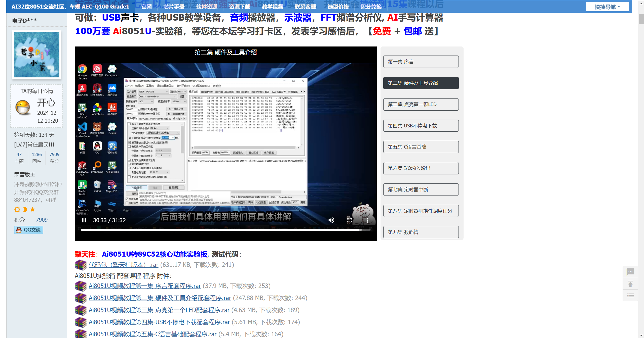This screenshot has width=644, height=338.
Task: Click the 积分 7909 value below the medals
Action: (42, 220)
